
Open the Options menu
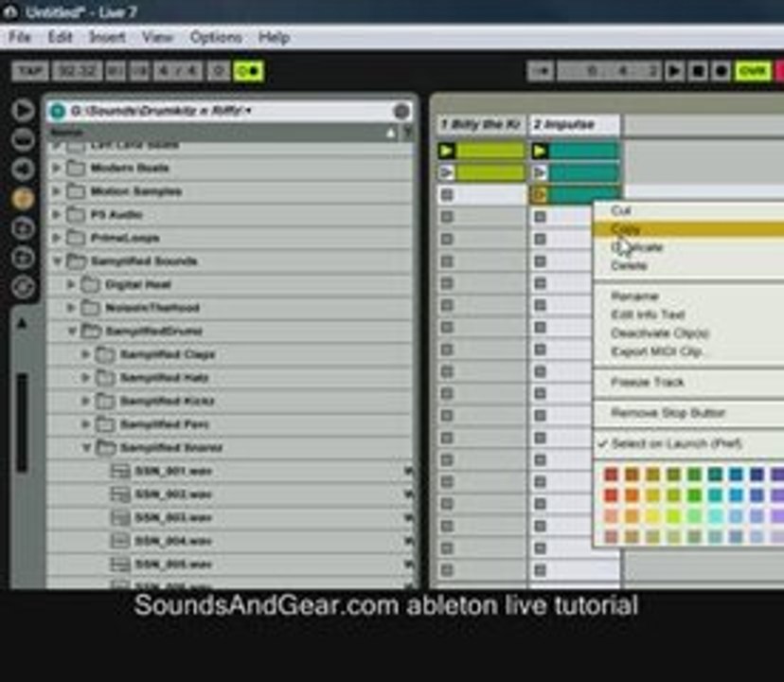216,37
